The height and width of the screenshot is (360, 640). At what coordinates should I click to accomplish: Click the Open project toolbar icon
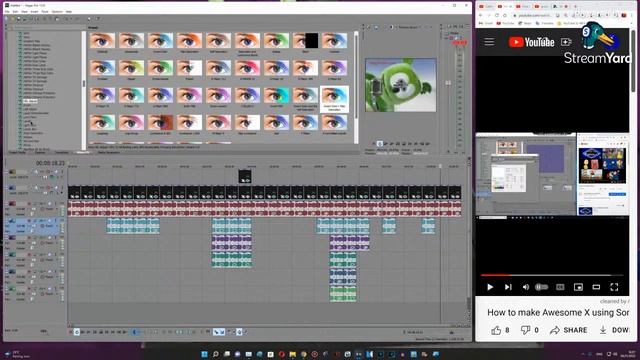(13, 19)
